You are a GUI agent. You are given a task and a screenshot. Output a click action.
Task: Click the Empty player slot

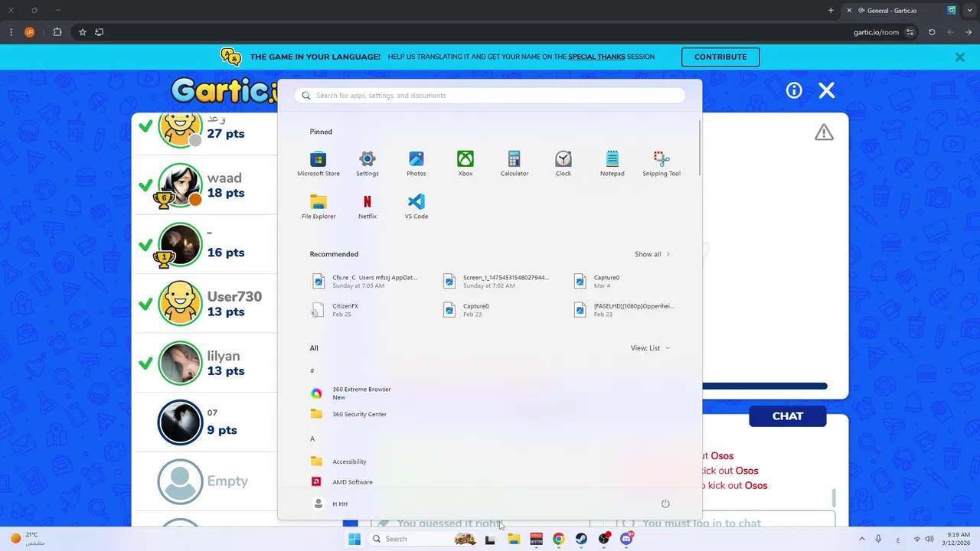pyautogui.click(x=205, y=481)
